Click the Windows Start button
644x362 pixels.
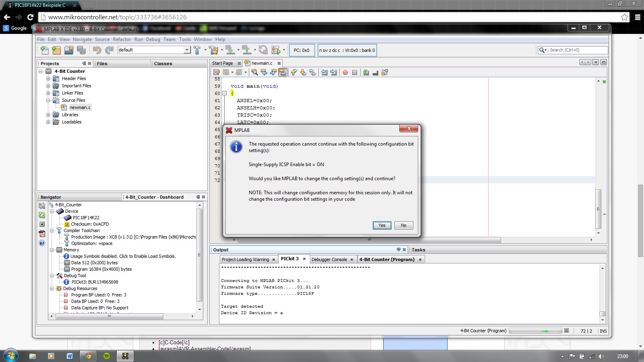tap(11, 356)
